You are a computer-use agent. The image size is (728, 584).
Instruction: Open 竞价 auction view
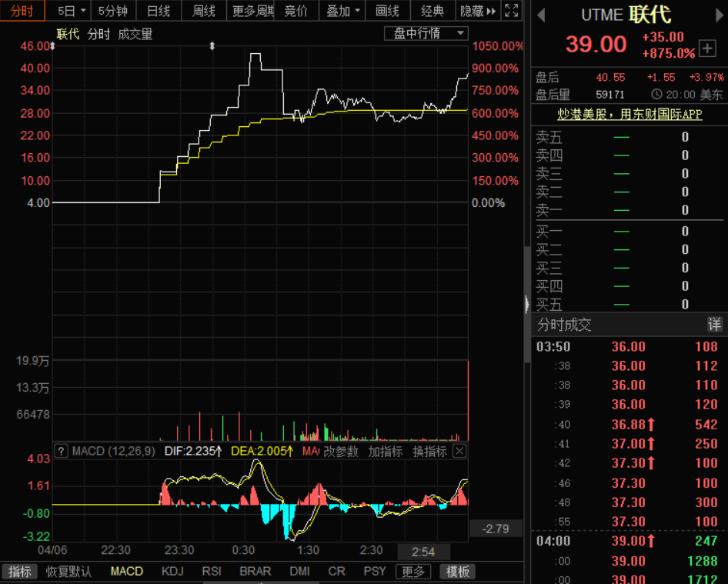(x=296, y=11)
